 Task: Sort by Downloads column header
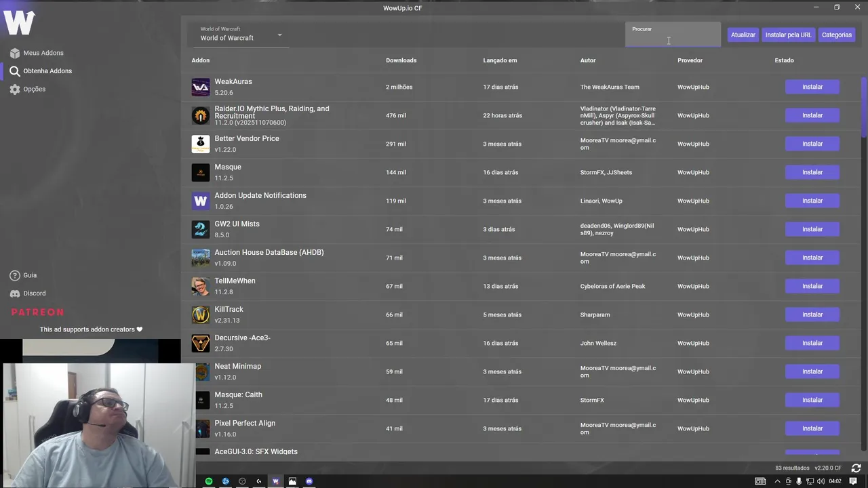point(401,60)
